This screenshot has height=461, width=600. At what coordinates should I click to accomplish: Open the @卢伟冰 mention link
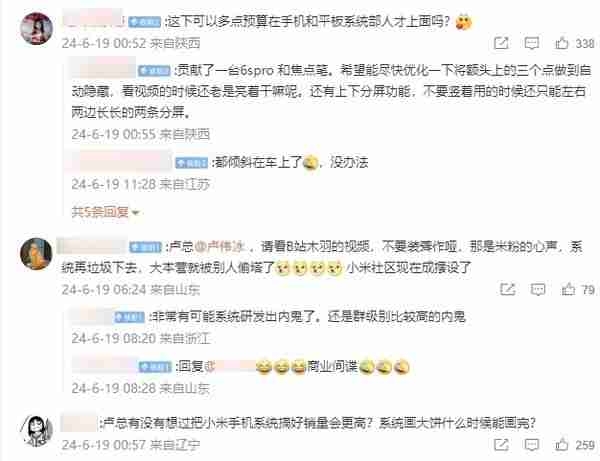point(220,246)
